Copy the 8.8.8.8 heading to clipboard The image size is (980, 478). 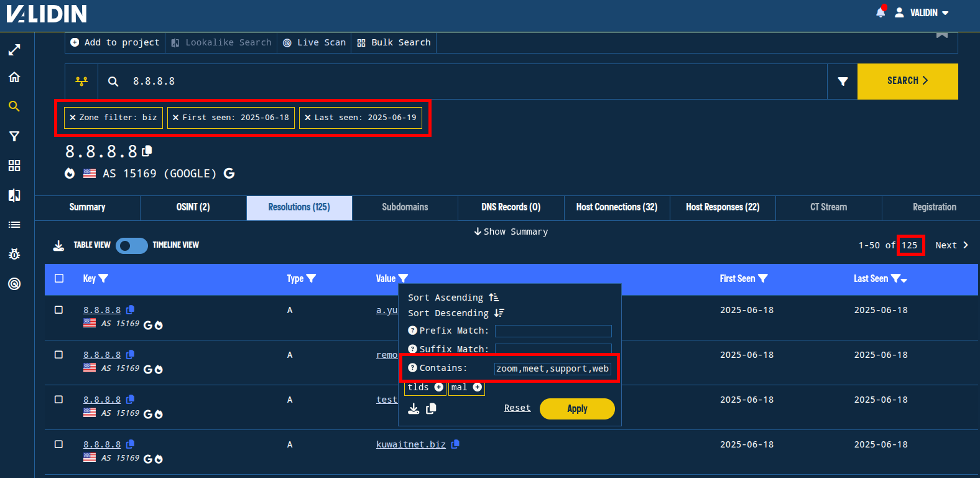pyautogui.click(x=147, y=151)
